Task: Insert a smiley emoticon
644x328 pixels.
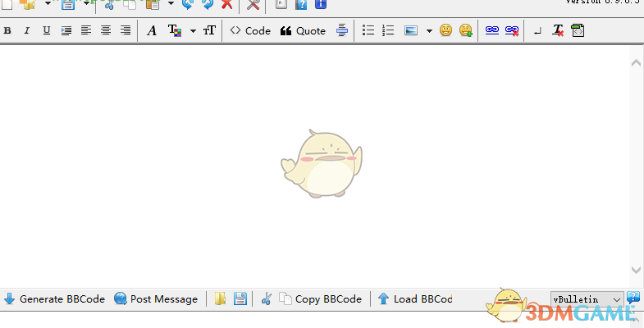Action: 446,30
